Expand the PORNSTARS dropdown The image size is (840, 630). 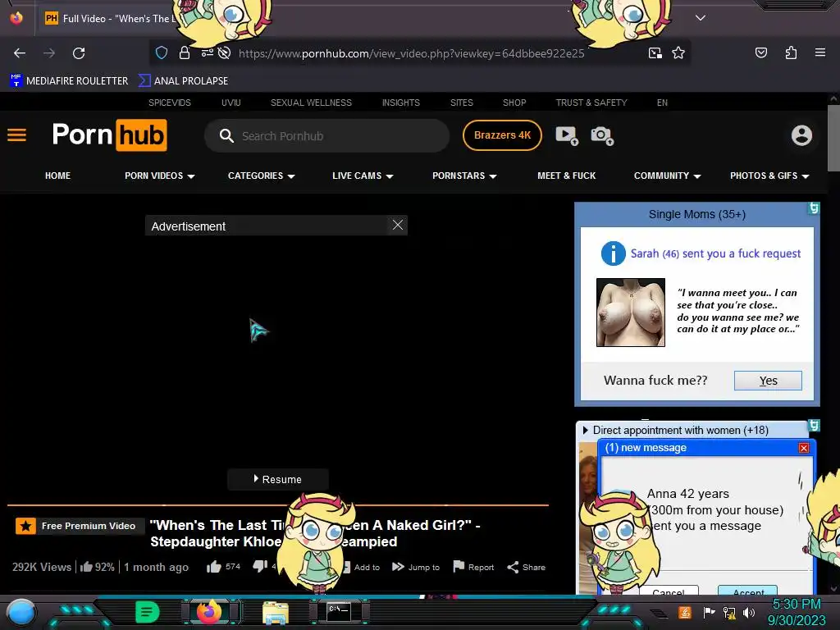click(x=464, y=176)
